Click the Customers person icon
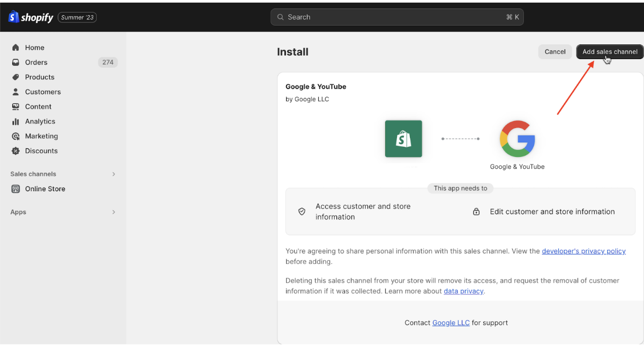This screenshot has height=346, width=644. 16,92
